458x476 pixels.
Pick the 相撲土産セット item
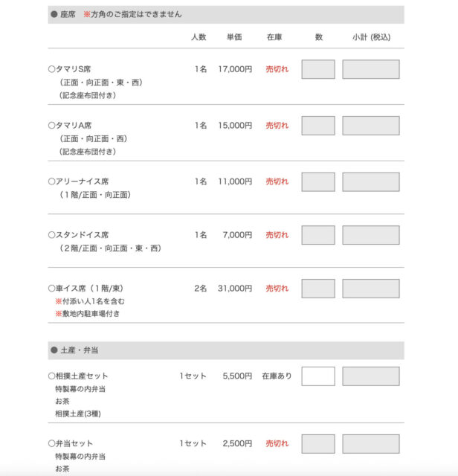coord(52,376)
